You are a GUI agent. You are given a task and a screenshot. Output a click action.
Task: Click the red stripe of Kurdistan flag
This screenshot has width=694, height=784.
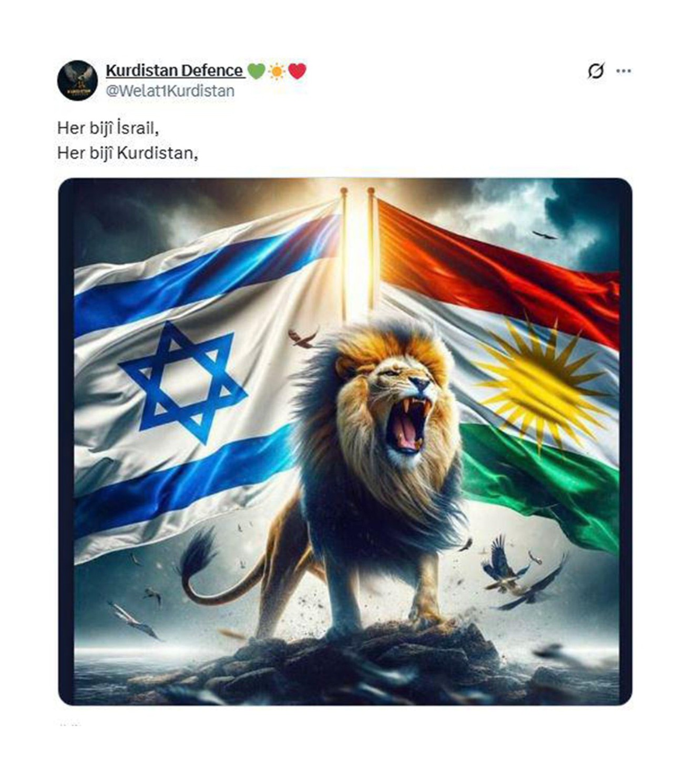click(499, 263)
